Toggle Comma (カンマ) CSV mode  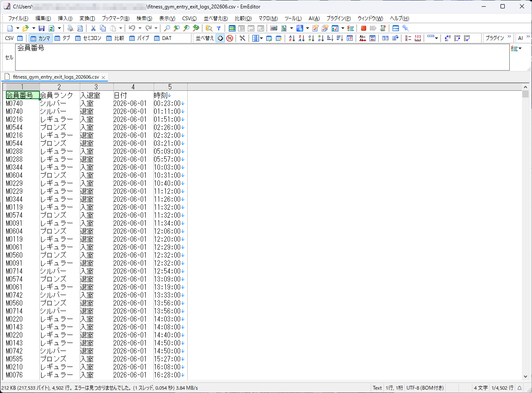point(40,38)
